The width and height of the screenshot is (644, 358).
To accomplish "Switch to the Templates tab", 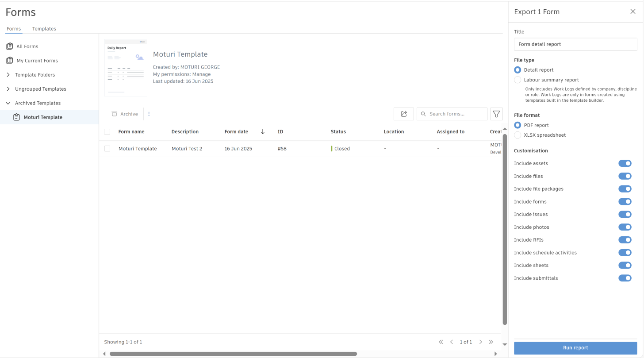I will coord(44,29).
